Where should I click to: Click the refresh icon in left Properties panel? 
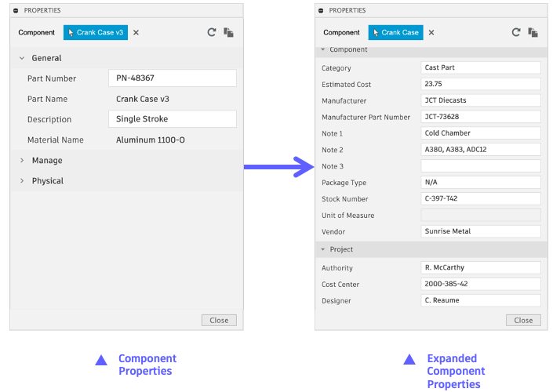(212, 32)
